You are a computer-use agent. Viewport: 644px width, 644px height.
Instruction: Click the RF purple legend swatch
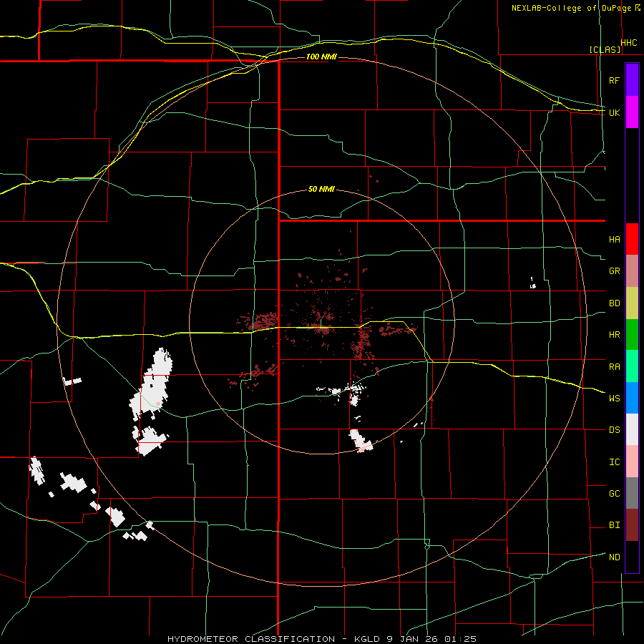click(632, 80)
